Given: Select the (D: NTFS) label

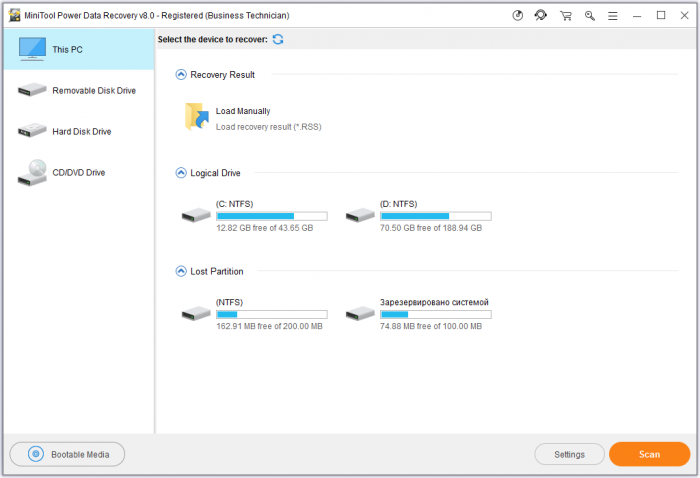Looking at the screenshot, I should (x=398, y=204).
